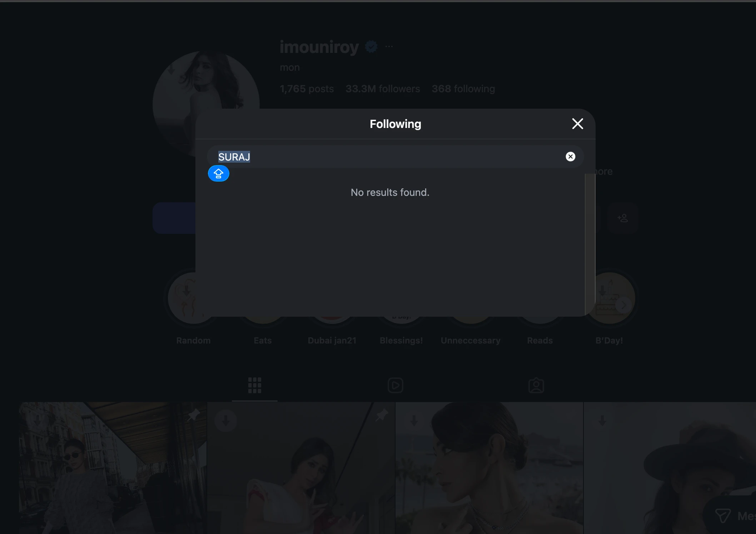The image size is (756, 534).
Task: Click the 1,765 posts count
Action: click(307, 89)
